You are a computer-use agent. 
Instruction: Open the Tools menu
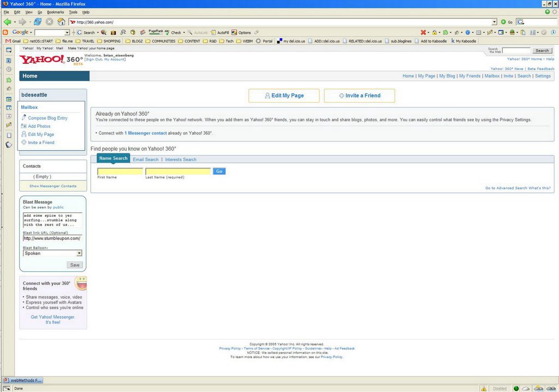coord(73,12)
